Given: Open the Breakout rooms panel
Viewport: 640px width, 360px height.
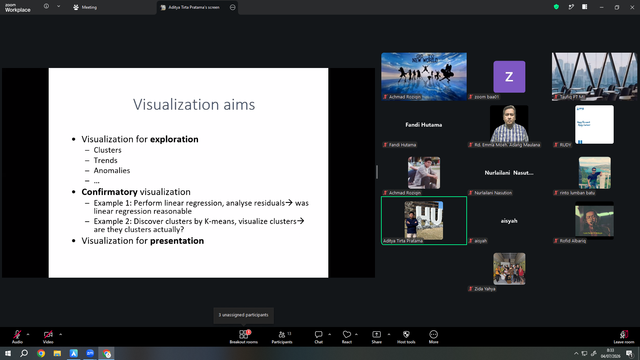Looking at the screenshot, I should click(244, 337).
